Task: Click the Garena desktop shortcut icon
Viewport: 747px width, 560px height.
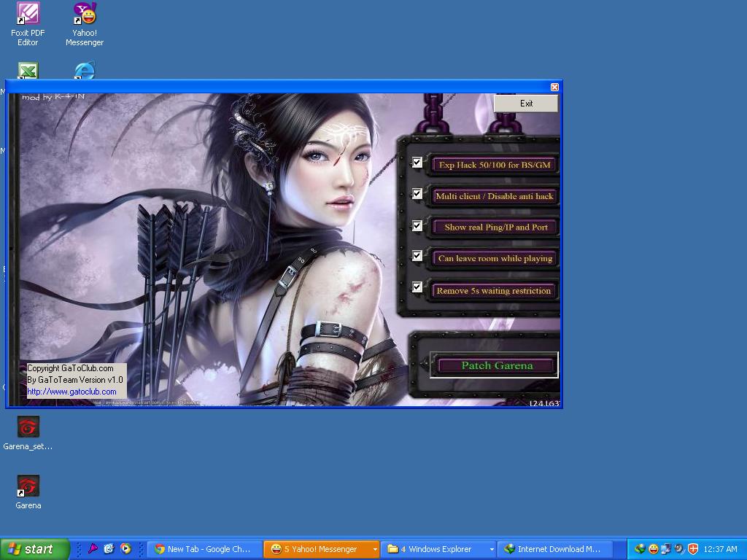Action: click(28, 486)
